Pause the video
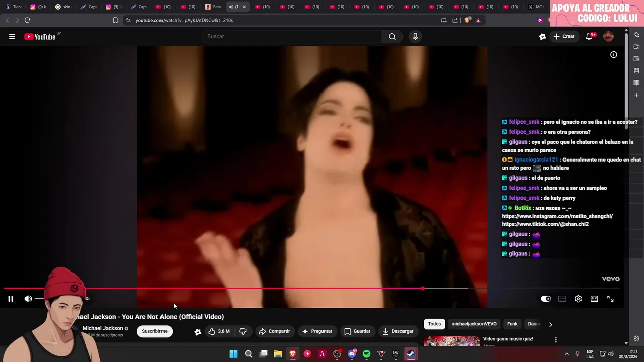 11,299
